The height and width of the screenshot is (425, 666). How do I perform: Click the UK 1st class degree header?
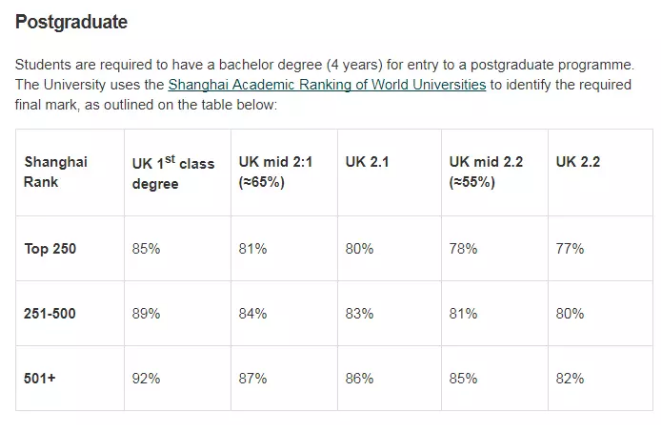pyautogui.click(x=173, y=173)
